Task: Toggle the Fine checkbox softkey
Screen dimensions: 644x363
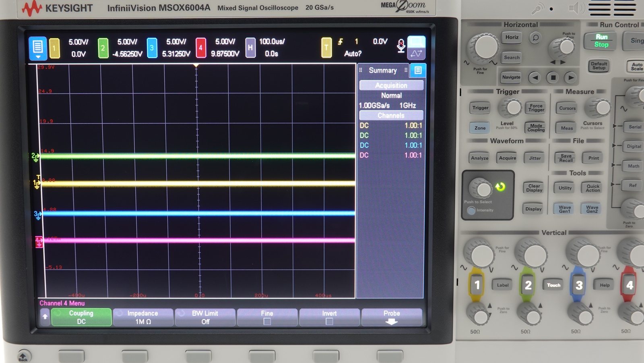Action: click(x=267, y=317)
